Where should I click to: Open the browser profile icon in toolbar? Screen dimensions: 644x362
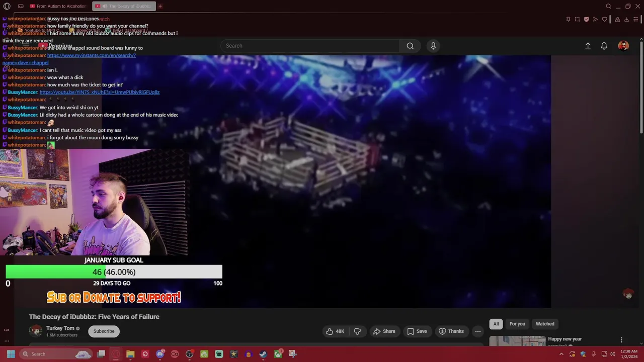[617, 19]
